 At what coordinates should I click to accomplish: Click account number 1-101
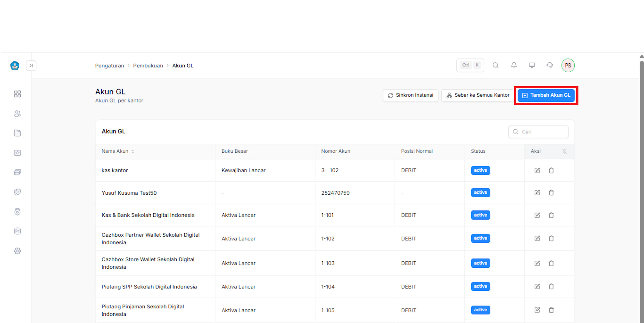(327, 215)
